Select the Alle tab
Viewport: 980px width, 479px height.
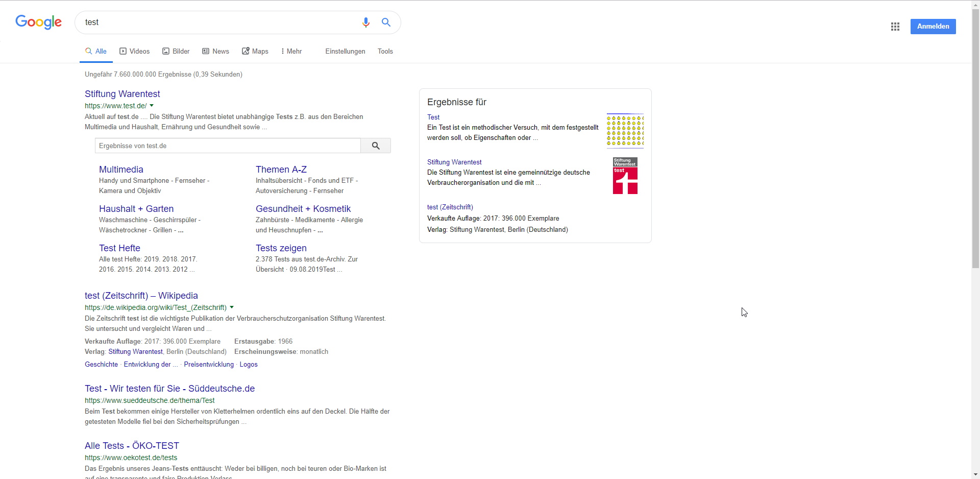[x=96, y=52]
